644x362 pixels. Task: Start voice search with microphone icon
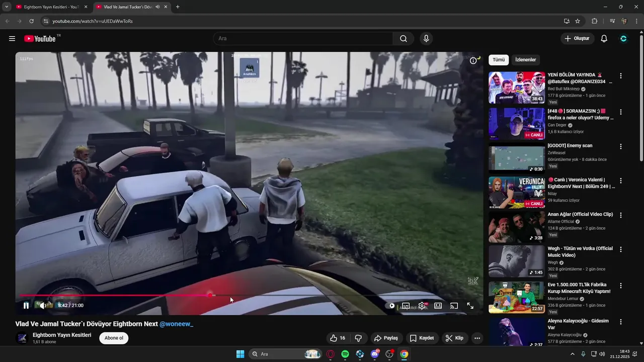426,39
